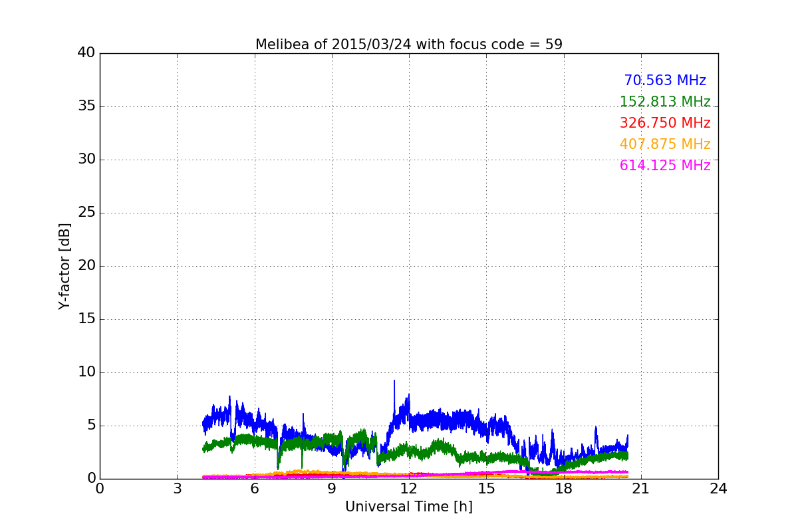
Task: Click the Y-factor [dB] axis label
Action: [65, 266]
